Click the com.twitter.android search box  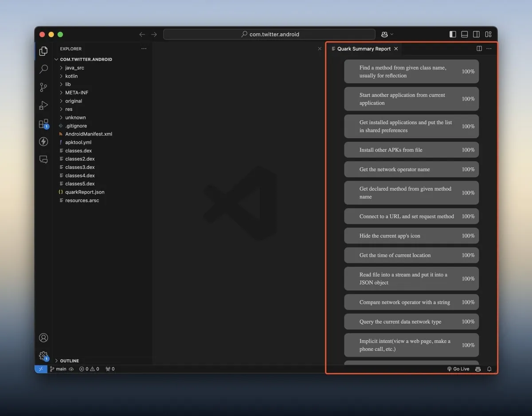pyautogui.click(x=270, y=35)
